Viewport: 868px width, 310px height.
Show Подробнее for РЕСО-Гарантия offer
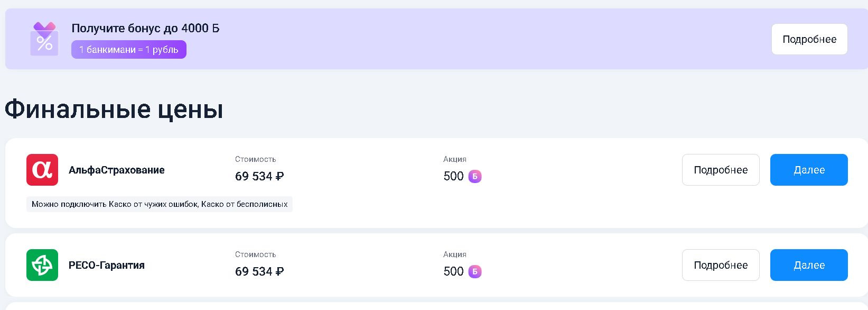click(720, 265)
